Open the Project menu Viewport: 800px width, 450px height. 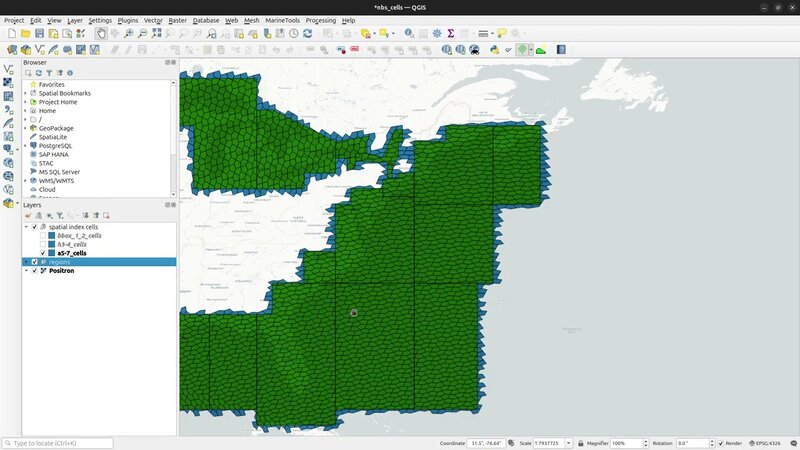[14, 20]
